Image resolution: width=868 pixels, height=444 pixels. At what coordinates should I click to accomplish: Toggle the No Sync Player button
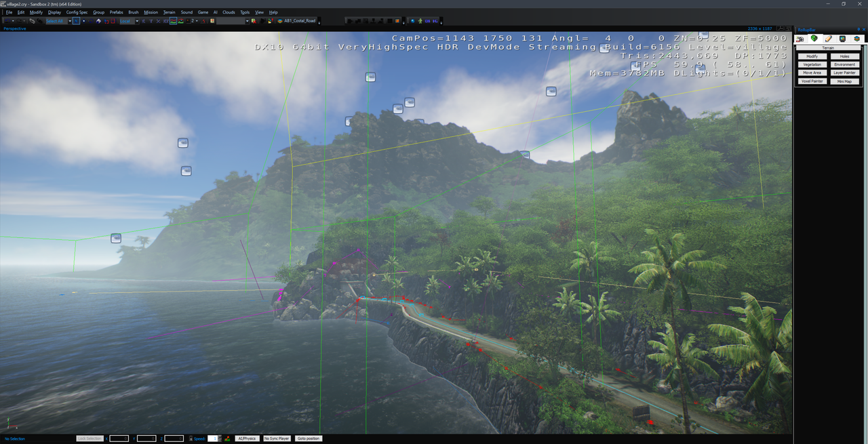(277, 439)
